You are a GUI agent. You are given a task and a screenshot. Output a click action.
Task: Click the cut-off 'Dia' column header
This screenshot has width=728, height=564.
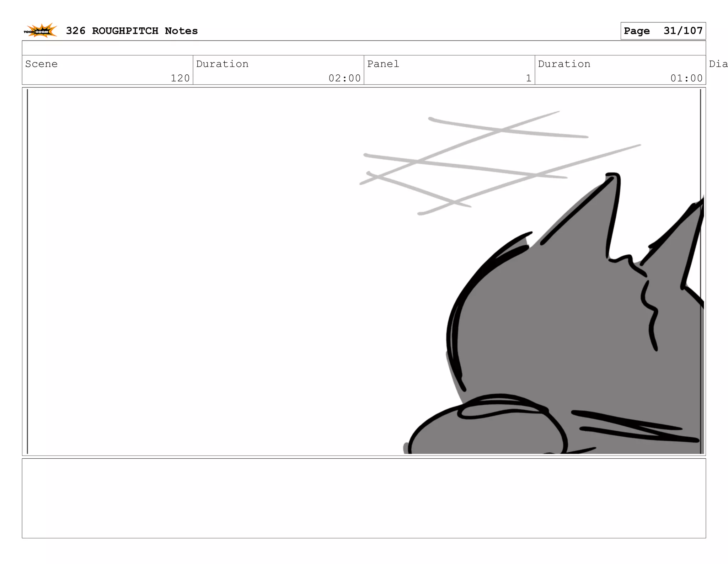click(x=718, y=64)
